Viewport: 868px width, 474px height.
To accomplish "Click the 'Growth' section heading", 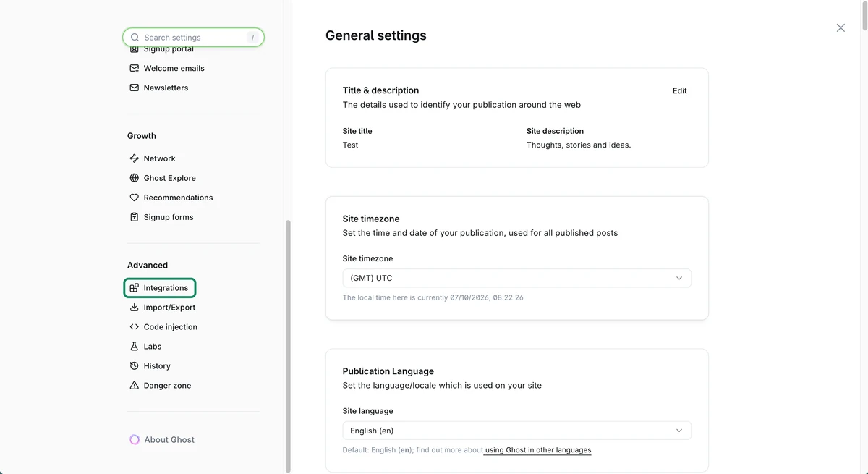I will 142,136.
